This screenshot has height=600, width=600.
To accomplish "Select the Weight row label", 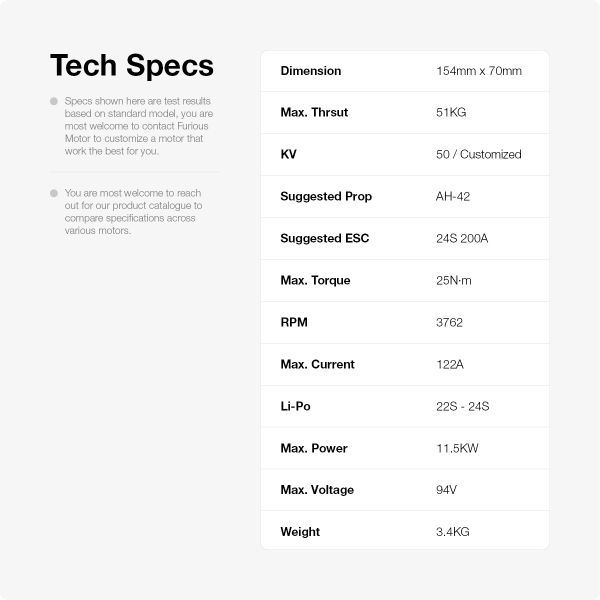I will pos(300,533).
